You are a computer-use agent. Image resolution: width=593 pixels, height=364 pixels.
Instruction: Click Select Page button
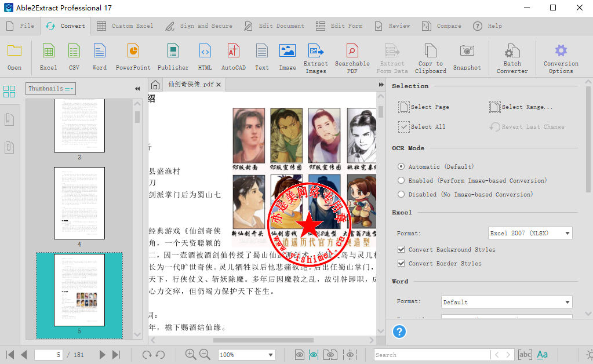pyautogui.click(x=424, y=107)
